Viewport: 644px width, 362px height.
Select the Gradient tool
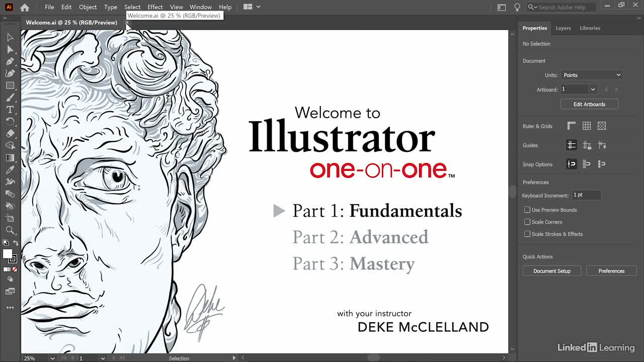[x=10, y=158]
